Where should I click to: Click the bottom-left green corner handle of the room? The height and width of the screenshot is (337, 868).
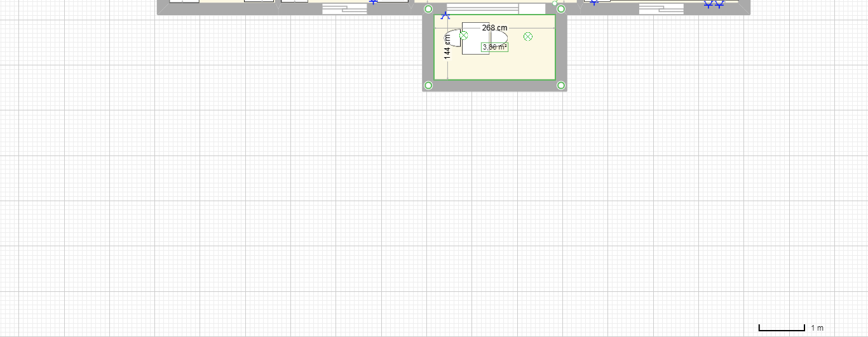coord(428,85)
